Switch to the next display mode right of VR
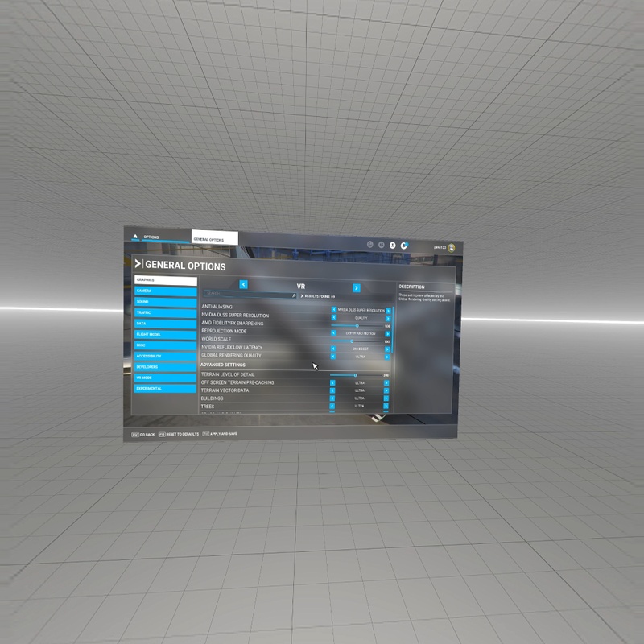 tap(357, 288)
